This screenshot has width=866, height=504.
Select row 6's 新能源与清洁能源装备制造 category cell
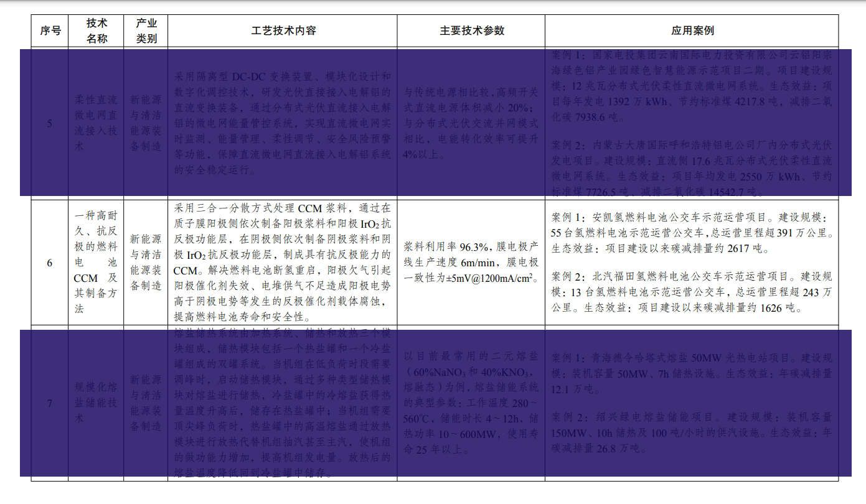pyautogui.click(x=146, y=263)
